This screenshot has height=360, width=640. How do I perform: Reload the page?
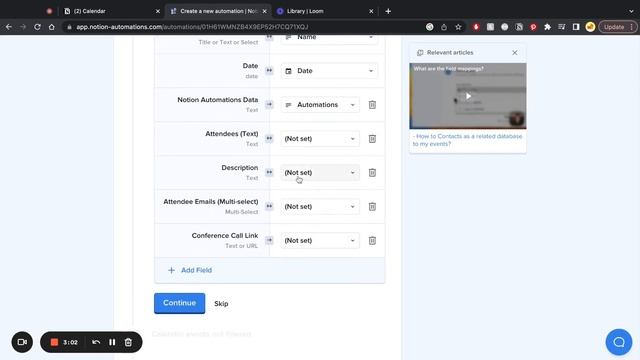37,27
